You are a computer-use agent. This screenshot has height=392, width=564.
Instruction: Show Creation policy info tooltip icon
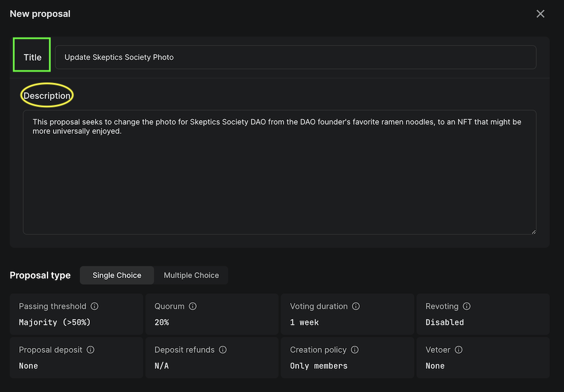click(355, 350)
